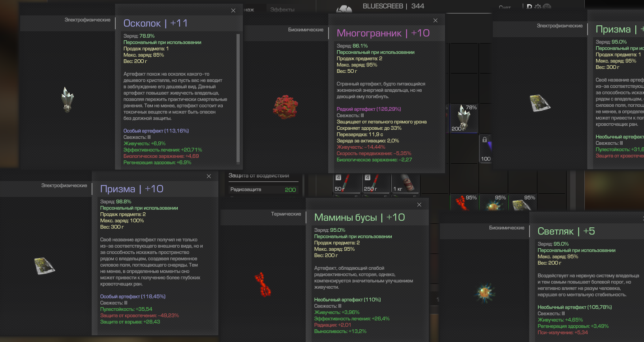Close the Многогранник +10 tooltip window
The image size is (644, 342).
[x=436, y=21]
